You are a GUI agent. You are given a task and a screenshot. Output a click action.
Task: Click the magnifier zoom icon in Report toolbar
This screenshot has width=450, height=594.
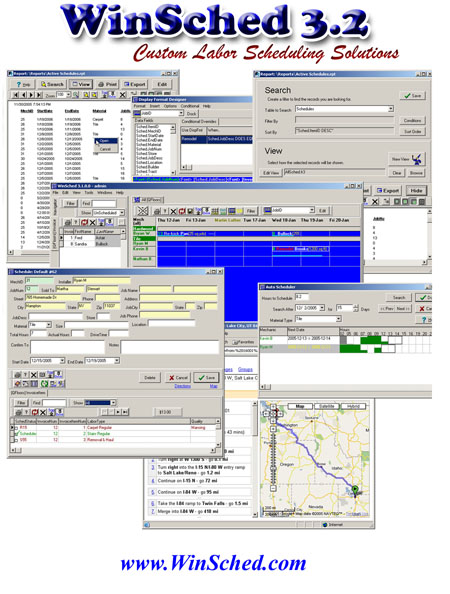coord(76,95)
